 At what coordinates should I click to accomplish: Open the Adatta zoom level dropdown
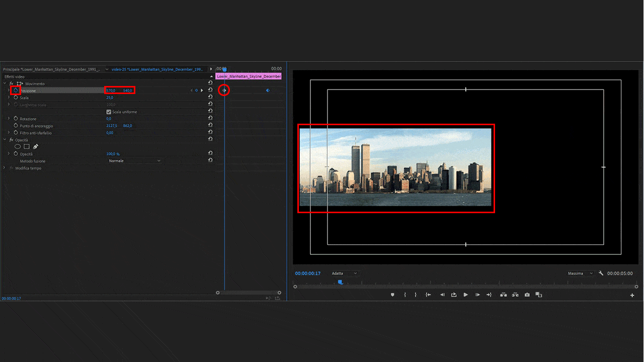(344, 274)
